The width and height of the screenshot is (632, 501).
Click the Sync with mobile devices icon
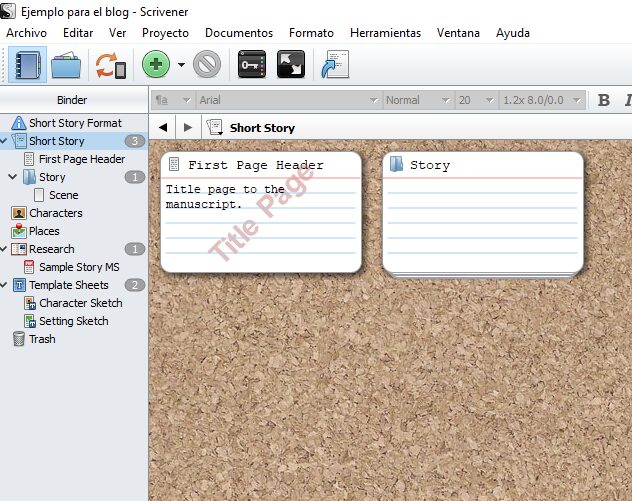(x=110, y=65)
